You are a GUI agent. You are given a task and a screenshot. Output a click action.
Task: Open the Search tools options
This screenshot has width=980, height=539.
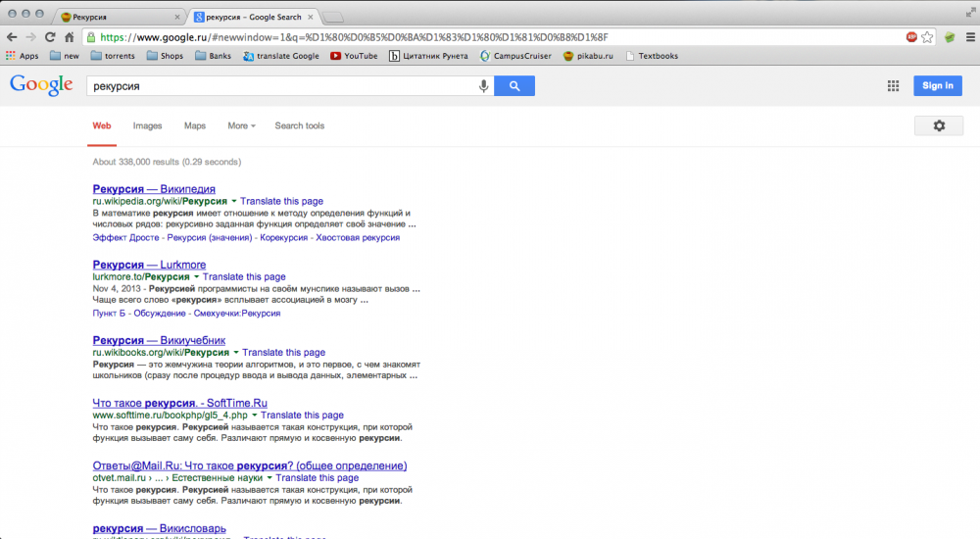tap(299, 125)
